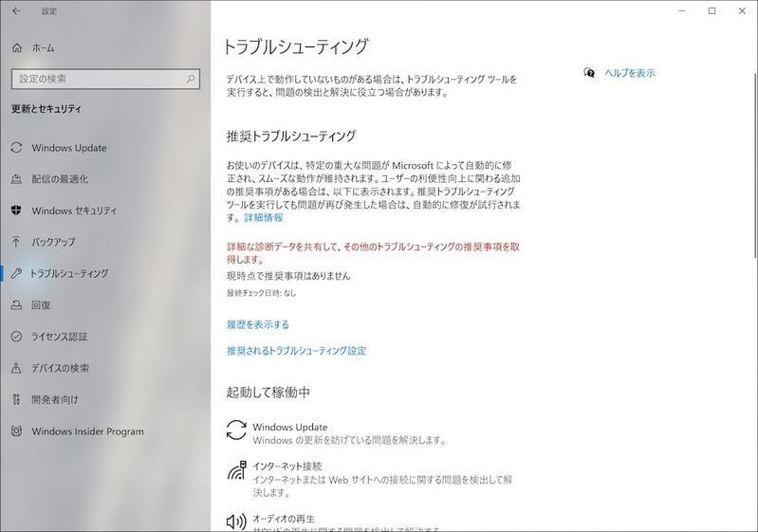The width and height of the screenshot is (758, 532).
Task: Click the バックアップ upload arrow icon
Action: [16, 242]
